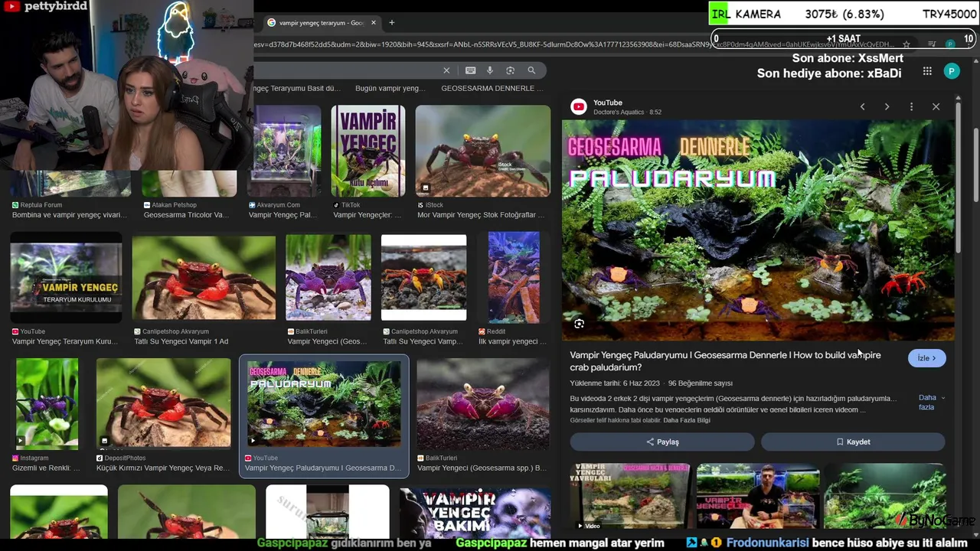The height and width of the screenshot is (551, 980).
Task: Click Doctore's Aquatics channel name
Action: point(619,112)
